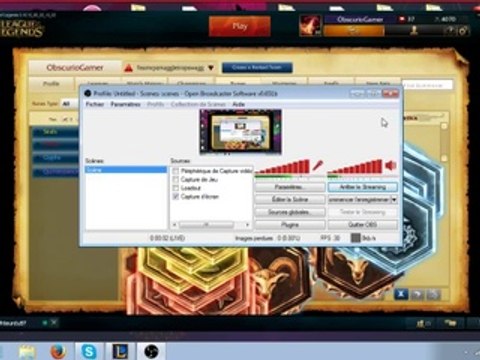Open the ranked team name dropdown

[211, 68]
